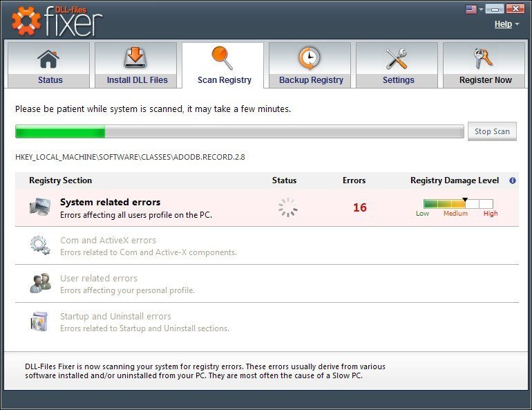Screen dimensions: 532x410
Task: Switch to the Status tab label
Action: tap(50, 80)
